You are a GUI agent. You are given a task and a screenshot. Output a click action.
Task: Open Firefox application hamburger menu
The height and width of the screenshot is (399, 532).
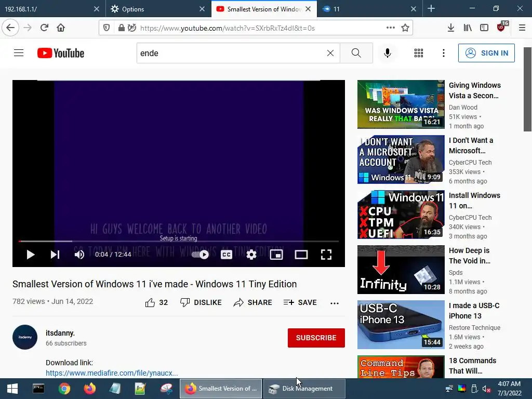point(522,28)
